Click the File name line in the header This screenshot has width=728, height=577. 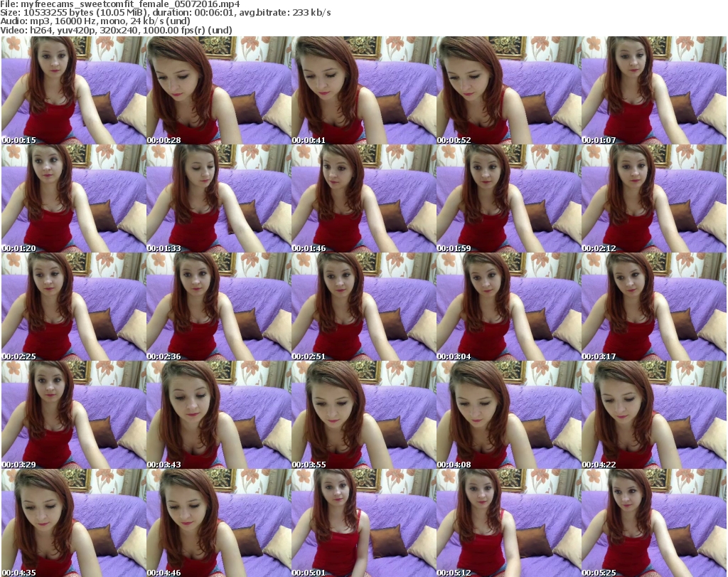tap(119, 4)
